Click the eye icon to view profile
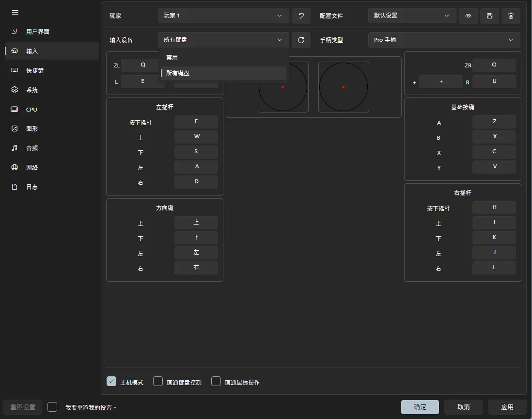The height and width of the screenshot is (419, 532). pos(468,16)
